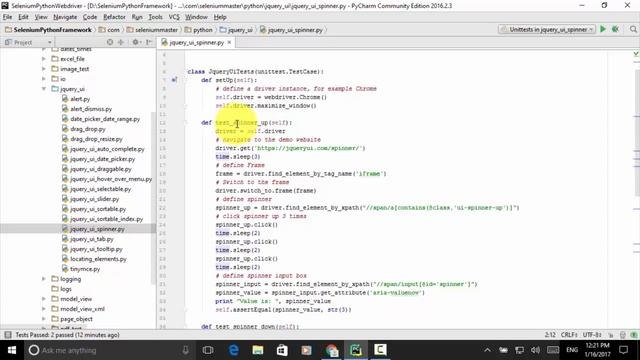Click collapse-all icon in Project panel

coord(121,42)
